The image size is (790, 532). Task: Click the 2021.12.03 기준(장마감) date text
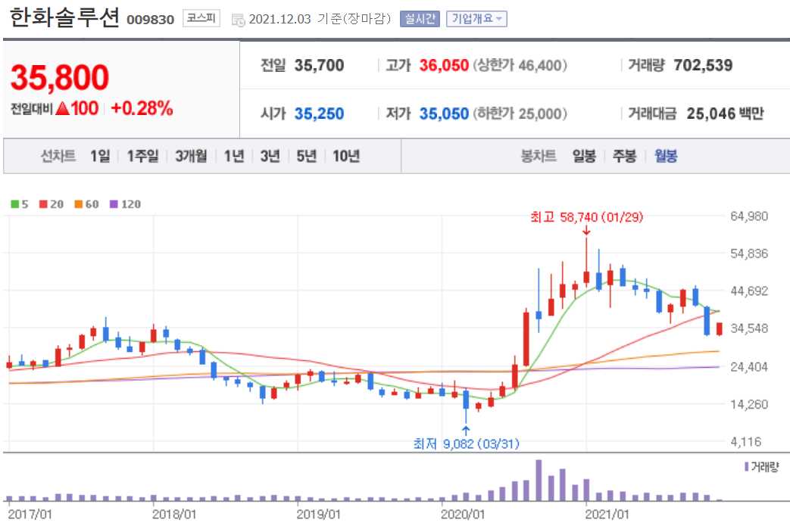point(320,19)
